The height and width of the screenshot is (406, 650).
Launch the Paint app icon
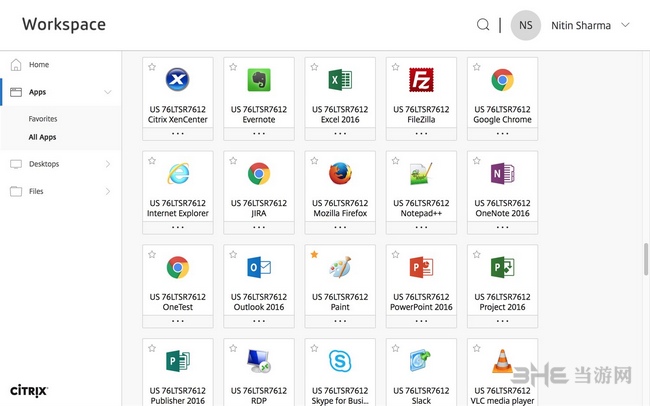click(x=340, y=267)
